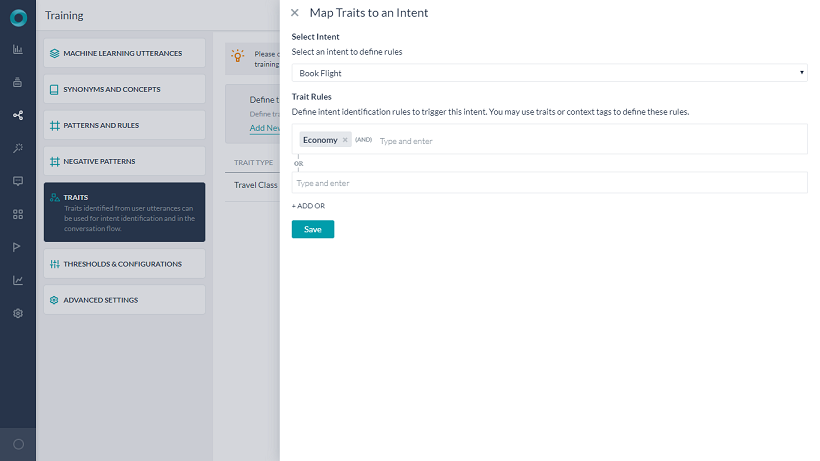This screenshot has height=461, width=820.
Task: Open the chat message sidebar icon
Action: (x=18, y=181)
